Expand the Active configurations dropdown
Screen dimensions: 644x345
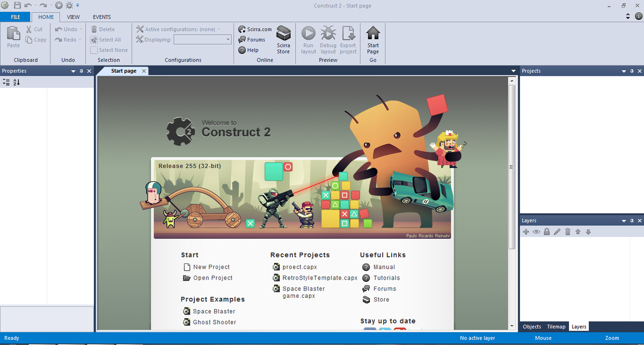(218, 30)
